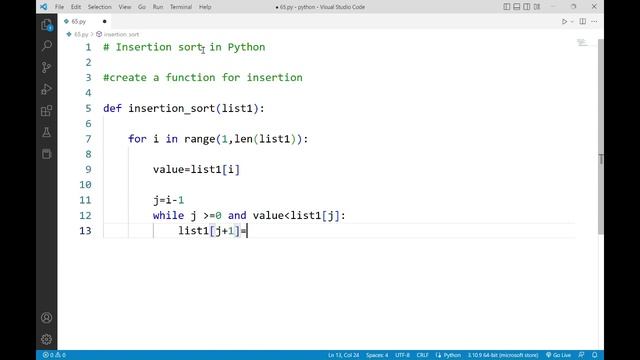The image size is (640, 360).
Task: Open Customize Layout icon
Action: (537, 7)
